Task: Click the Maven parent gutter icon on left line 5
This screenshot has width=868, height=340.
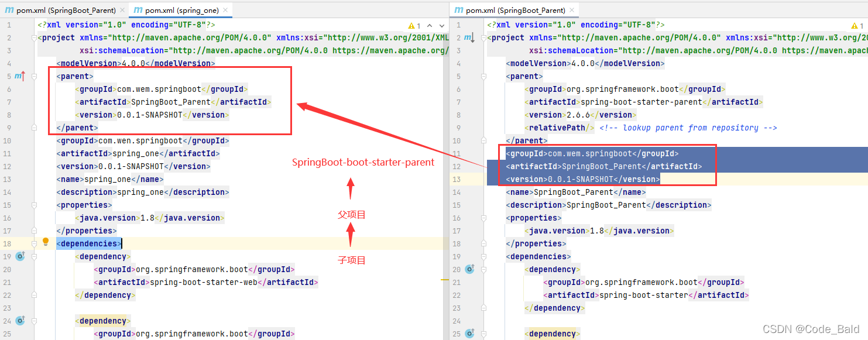Action: pos(19,76)
